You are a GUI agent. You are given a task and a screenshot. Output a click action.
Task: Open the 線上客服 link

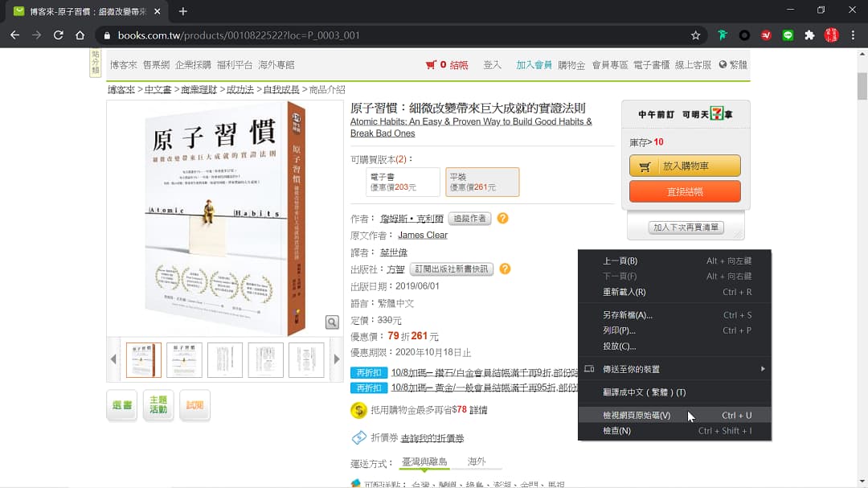click(693, 65)
